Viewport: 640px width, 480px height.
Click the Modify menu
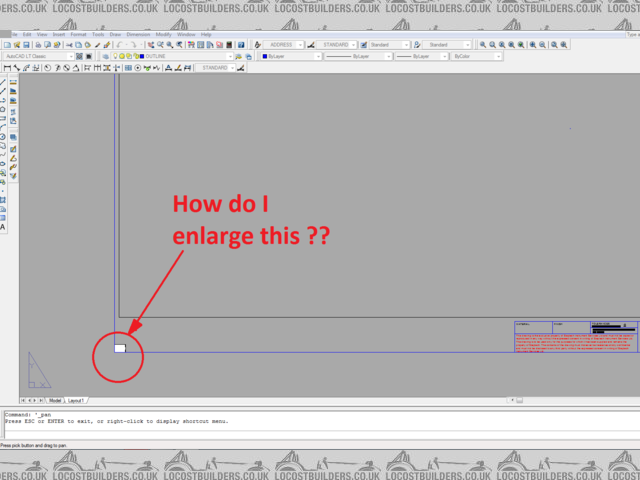162,34
